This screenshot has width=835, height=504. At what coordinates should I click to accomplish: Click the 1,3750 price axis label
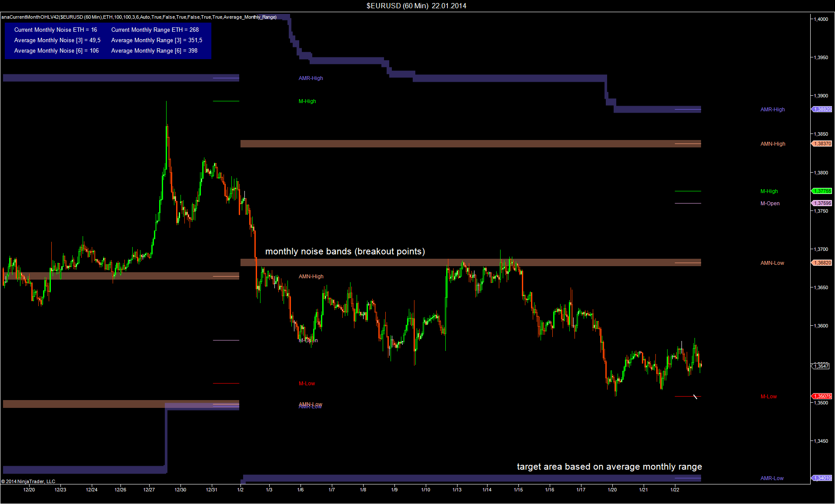click(821, 211)
